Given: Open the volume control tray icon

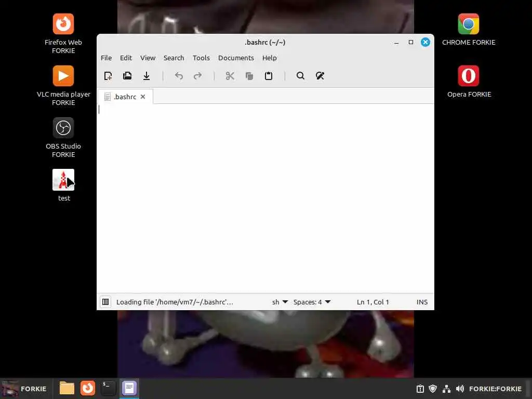Looking at the screenshot, I should point(460,389).
